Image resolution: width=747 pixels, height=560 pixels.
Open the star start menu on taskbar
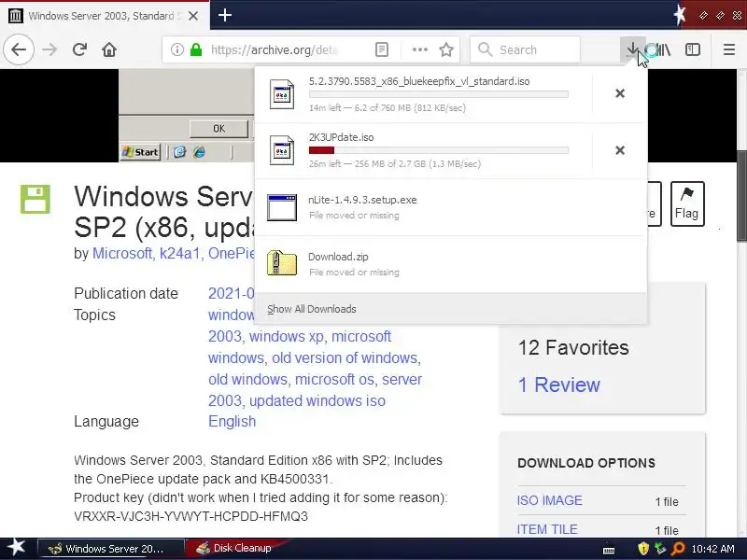[17, 548]
